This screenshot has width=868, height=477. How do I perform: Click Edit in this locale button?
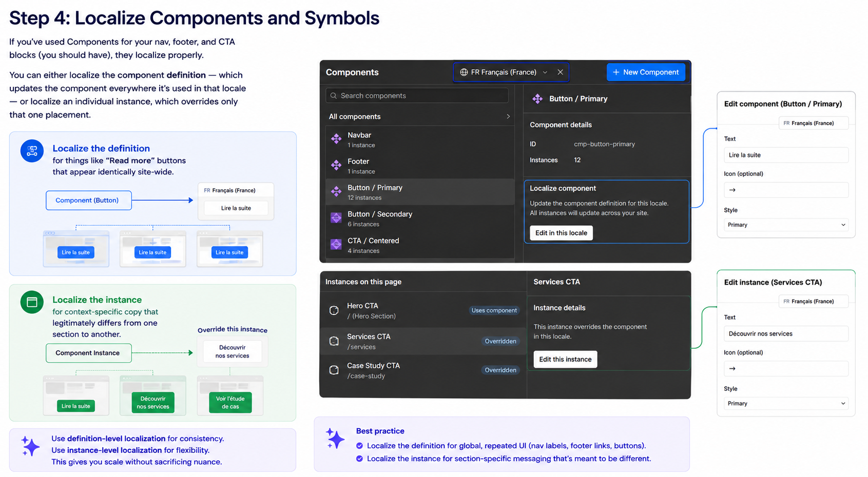point(561,233)
